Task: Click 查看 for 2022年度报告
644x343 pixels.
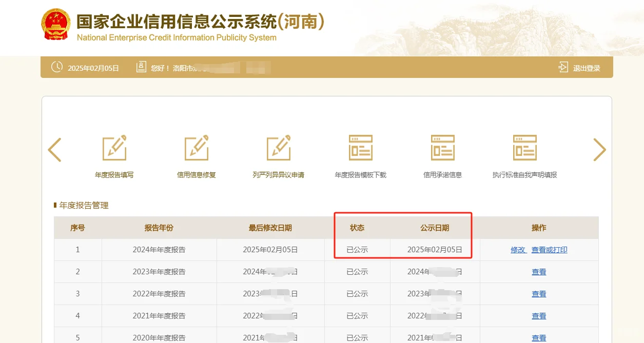Action: coord(539,294)
